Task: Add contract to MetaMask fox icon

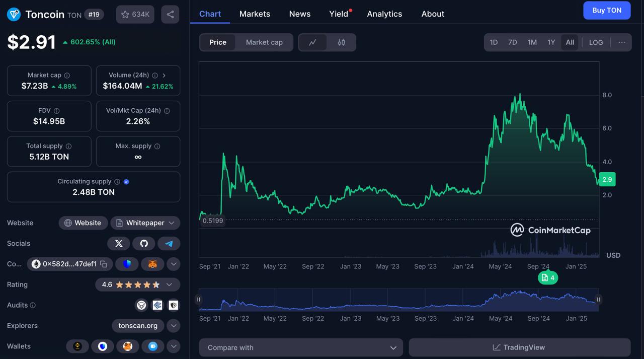Action: pos(152,264)
